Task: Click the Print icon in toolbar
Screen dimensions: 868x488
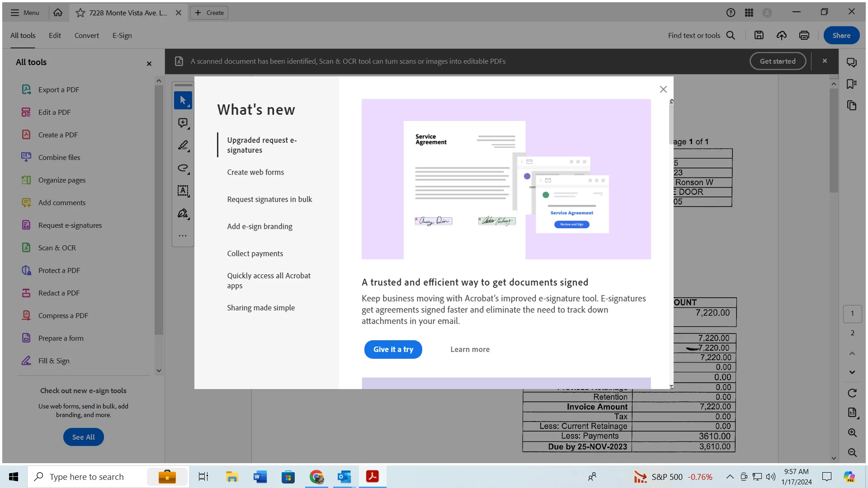Action: click(x=804, y=35)
